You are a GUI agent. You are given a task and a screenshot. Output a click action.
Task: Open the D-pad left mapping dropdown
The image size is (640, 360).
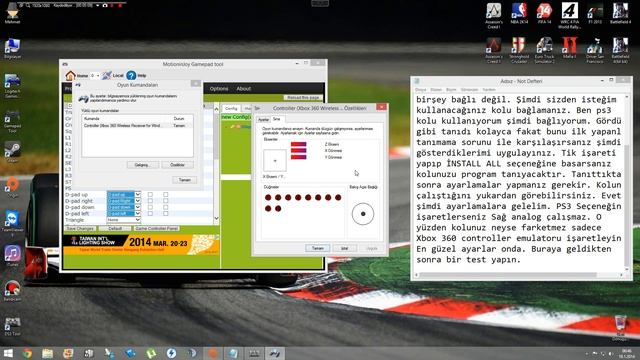tap(124, 213)
